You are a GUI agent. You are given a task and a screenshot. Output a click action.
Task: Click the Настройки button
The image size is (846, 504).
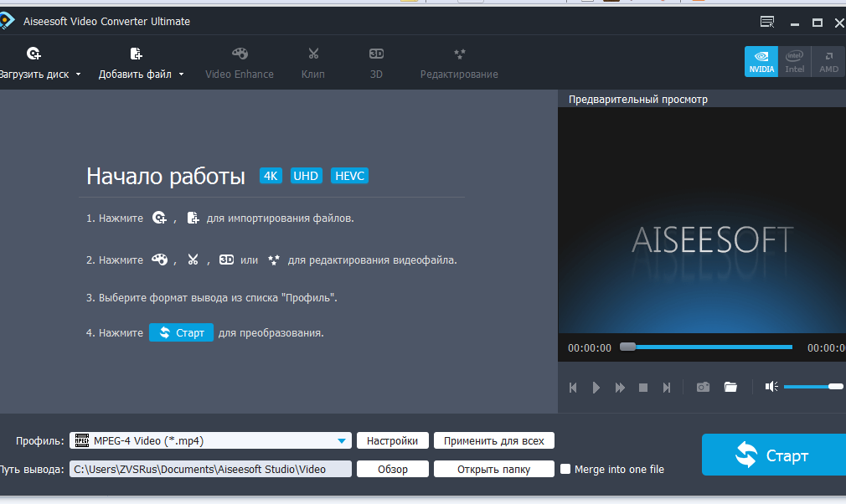click(x=392, y=440)
